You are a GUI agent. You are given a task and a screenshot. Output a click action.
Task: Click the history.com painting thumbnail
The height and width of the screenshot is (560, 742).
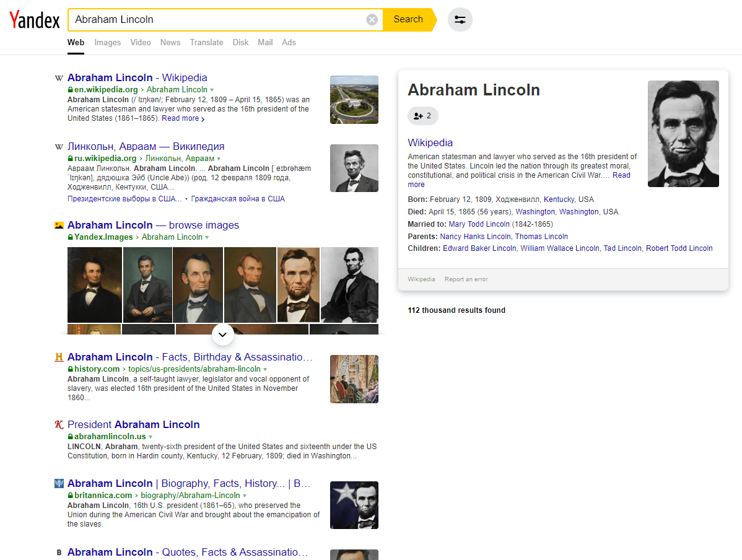pos(354,379)
